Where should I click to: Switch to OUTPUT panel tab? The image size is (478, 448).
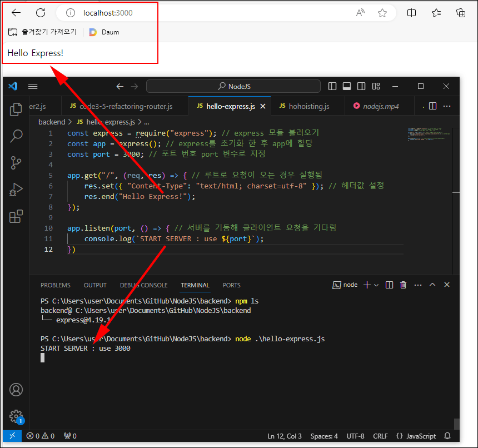pos(95,285)
